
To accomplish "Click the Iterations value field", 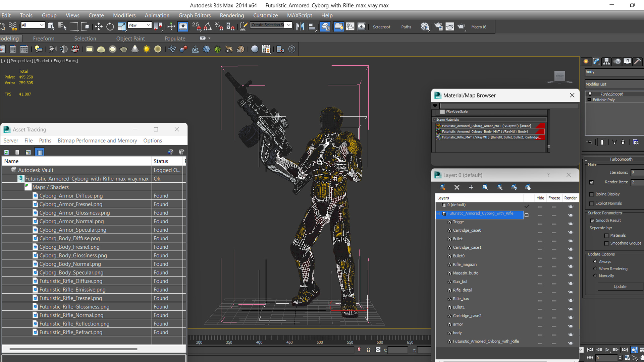I will point(637,172).
